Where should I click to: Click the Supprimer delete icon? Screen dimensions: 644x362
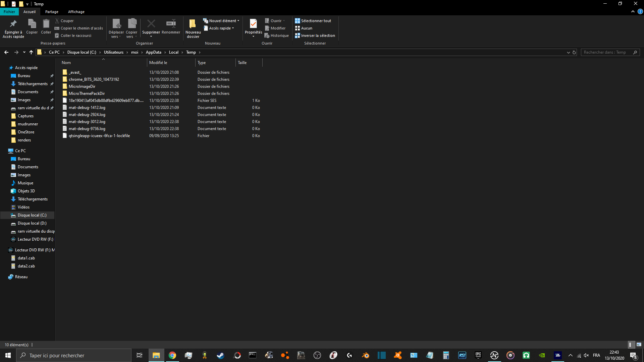pos(151,24)
